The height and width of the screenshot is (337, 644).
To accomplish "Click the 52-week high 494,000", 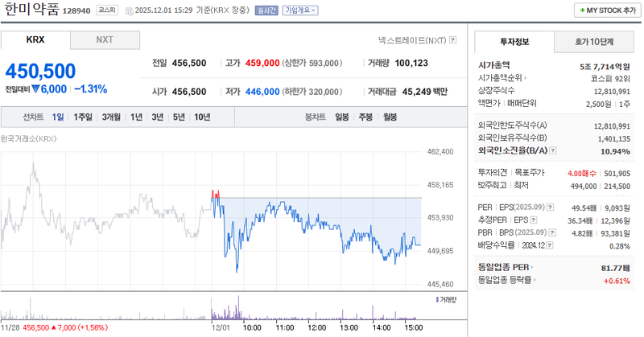I will 583,187.
